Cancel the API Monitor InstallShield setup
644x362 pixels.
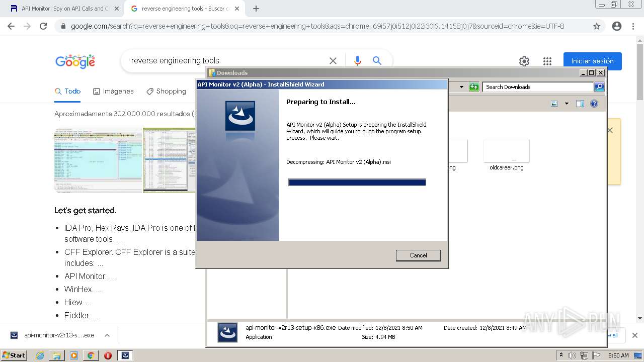pos(418,255)
